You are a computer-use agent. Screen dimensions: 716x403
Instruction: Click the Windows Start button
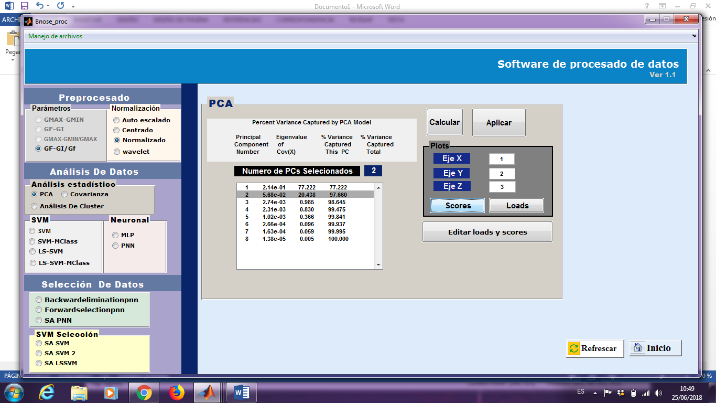pyautogui.click(x=12, y=391)
